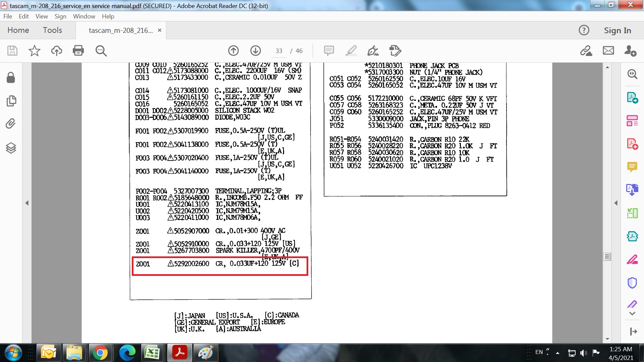Add document to starred favorites

click(x=34, y=51)
